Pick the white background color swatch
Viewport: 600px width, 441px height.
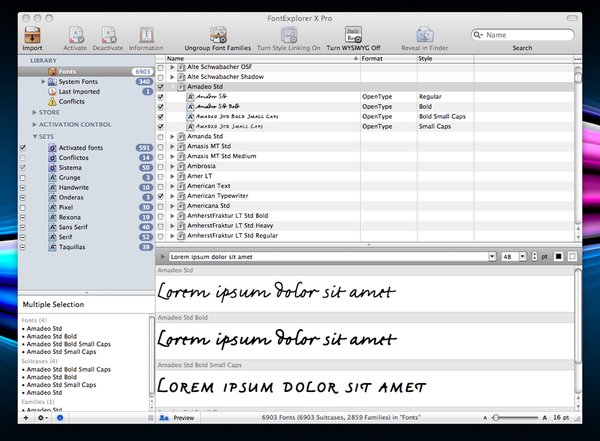click(x=572, y=256)
